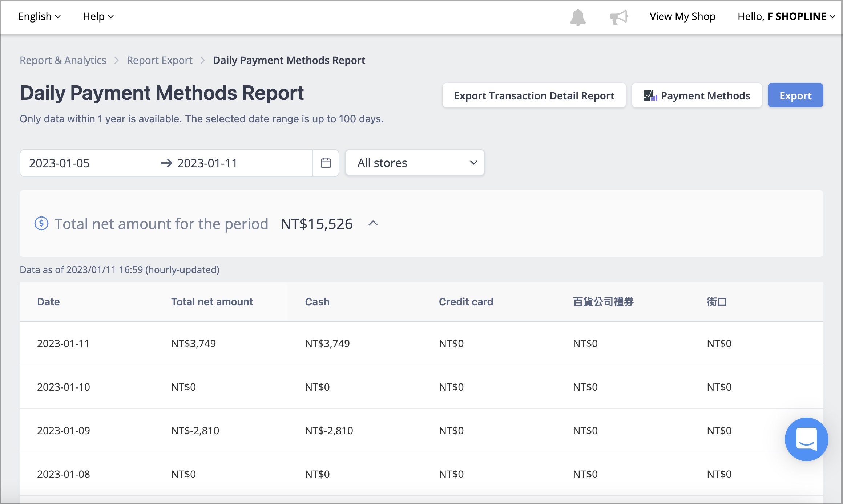Collapse the total net amount panel
The height and width of the screenshot is (504, 843).
click(373, 224)
